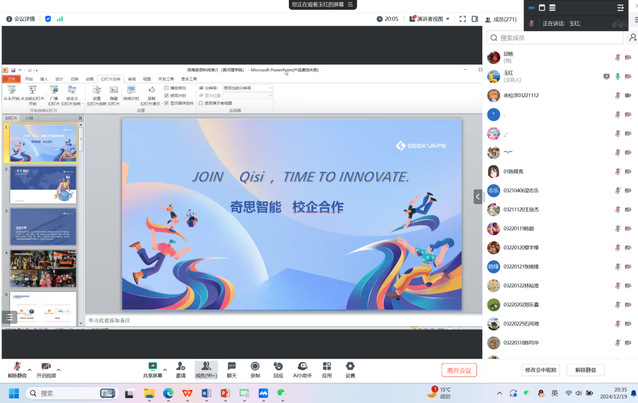Screen dimensions: 638x403
Task: Open 会议详情 meeting details
Action: 20,19
